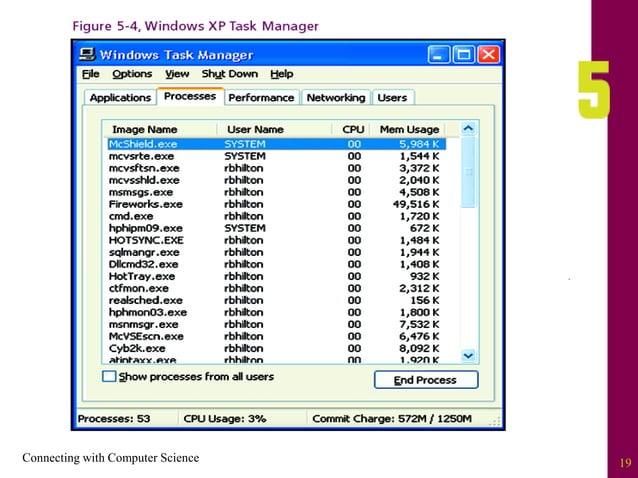638x478 pixels.
Task: Open the File menu
Action: click(x=90, y=74)
